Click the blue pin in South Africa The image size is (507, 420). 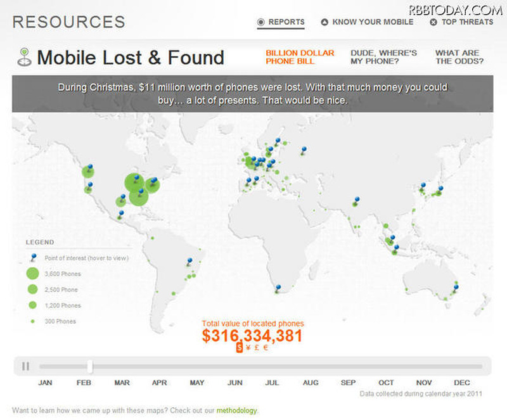point(277,288)
